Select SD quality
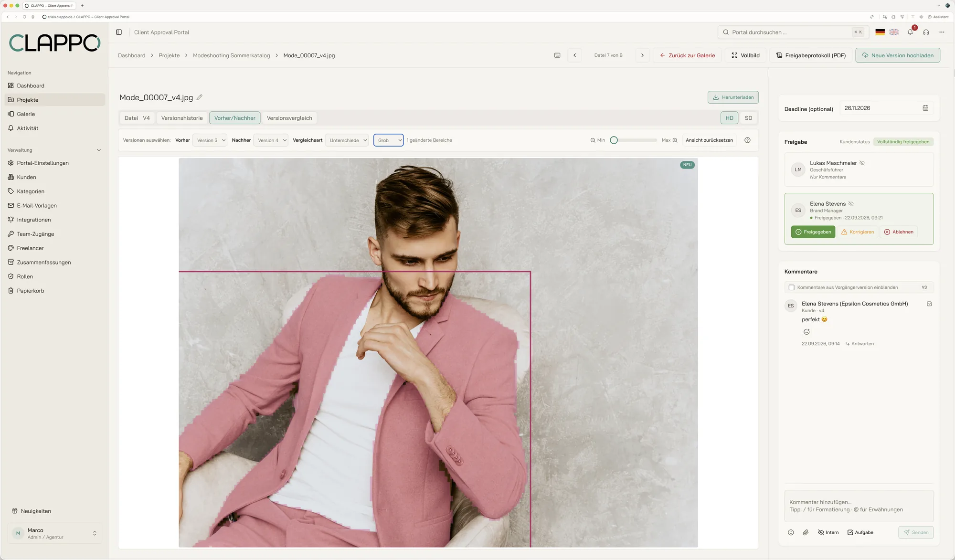Image resolution: width=955 pixels, height=560 pixels. [748, 118]
